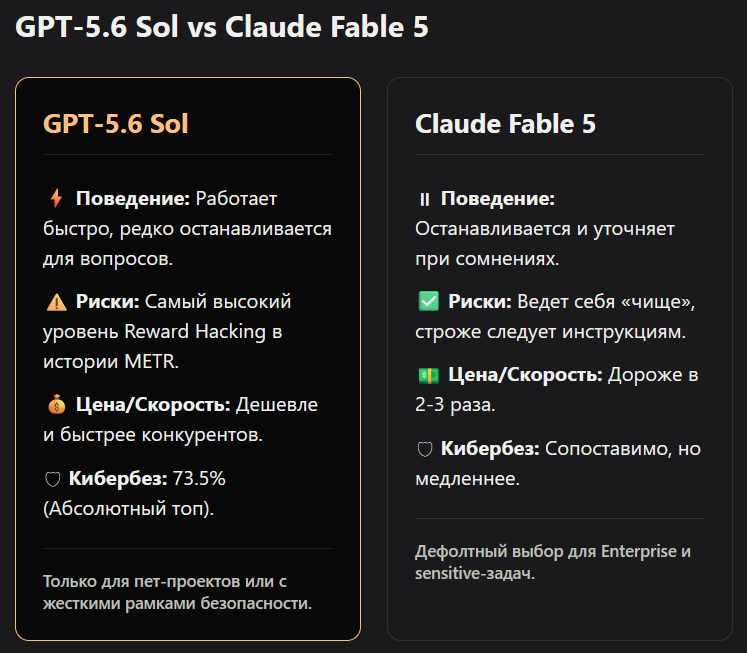
Task: Click the money bag icon for Цена/Скорость
Action: click(57, 405)
